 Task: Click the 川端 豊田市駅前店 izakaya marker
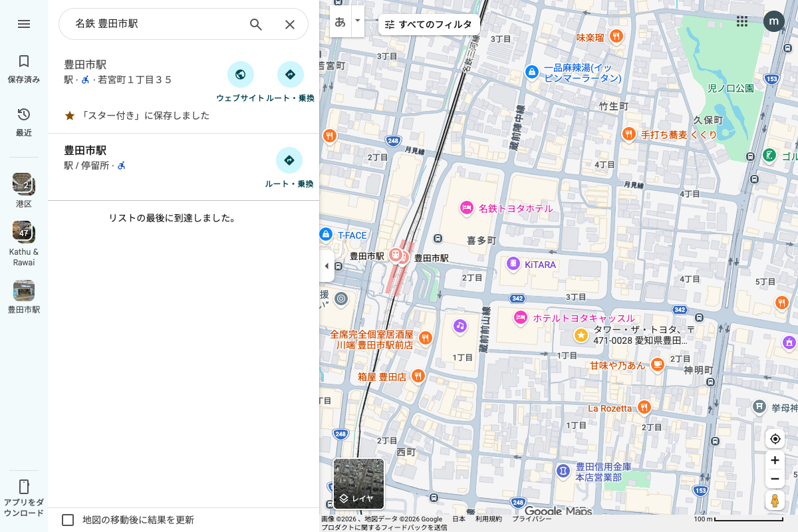(426, 338)
